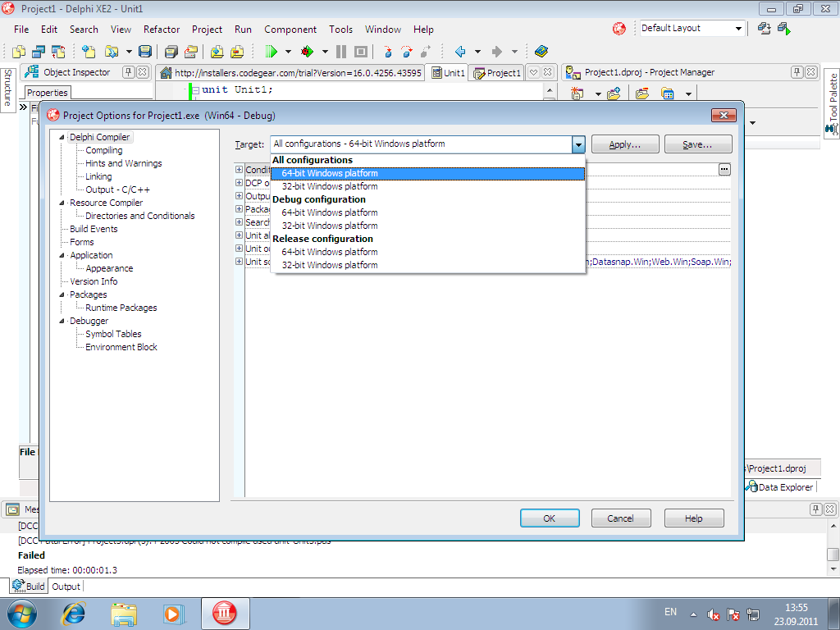The width and height of the screenshot is (840, 630).
Task: Pin the Object Inspector panel
Action: (x=129, y=72)
